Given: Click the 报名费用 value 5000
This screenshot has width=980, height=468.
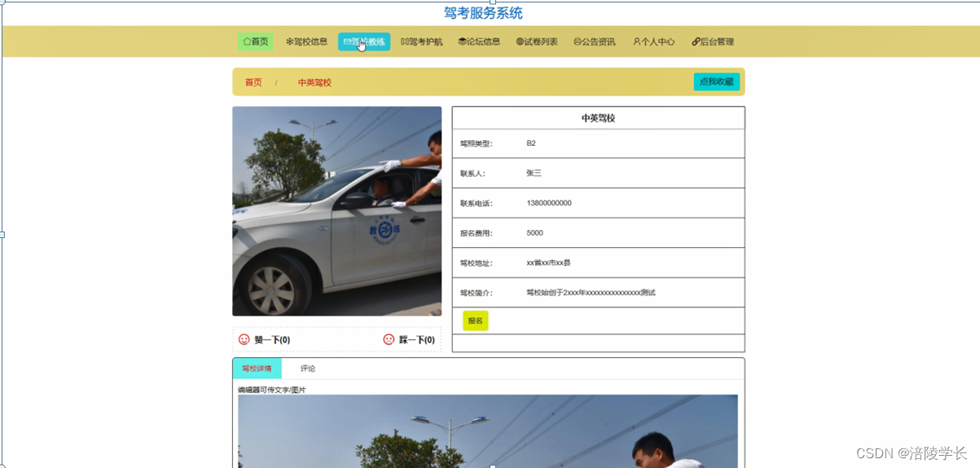Looking at the screenshot, I should [534, 233].
